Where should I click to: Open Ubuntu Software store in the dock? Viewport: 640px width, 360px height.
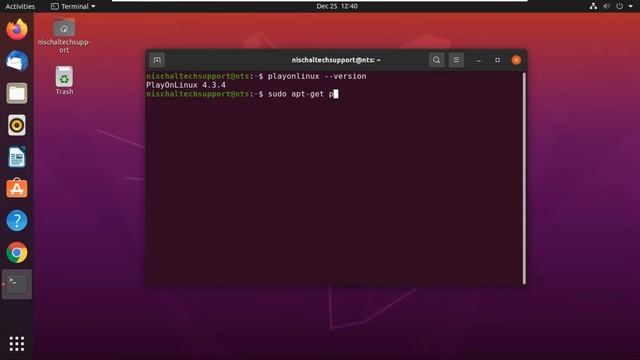tap(17, 189)
